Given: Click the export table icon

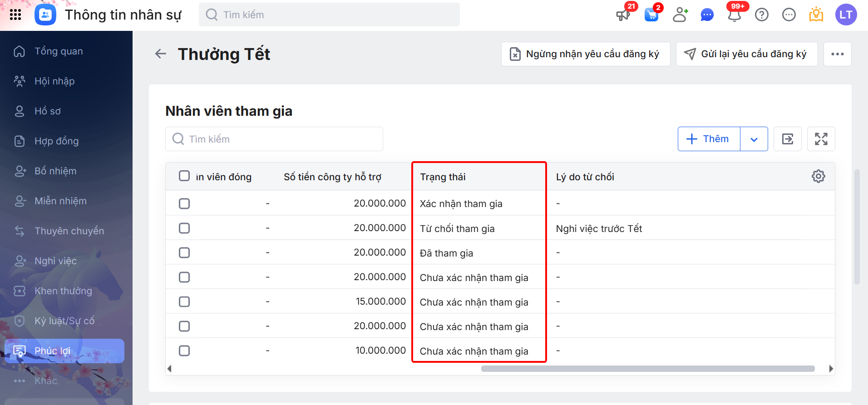Looking at the screenshot, I should [788, 139].
